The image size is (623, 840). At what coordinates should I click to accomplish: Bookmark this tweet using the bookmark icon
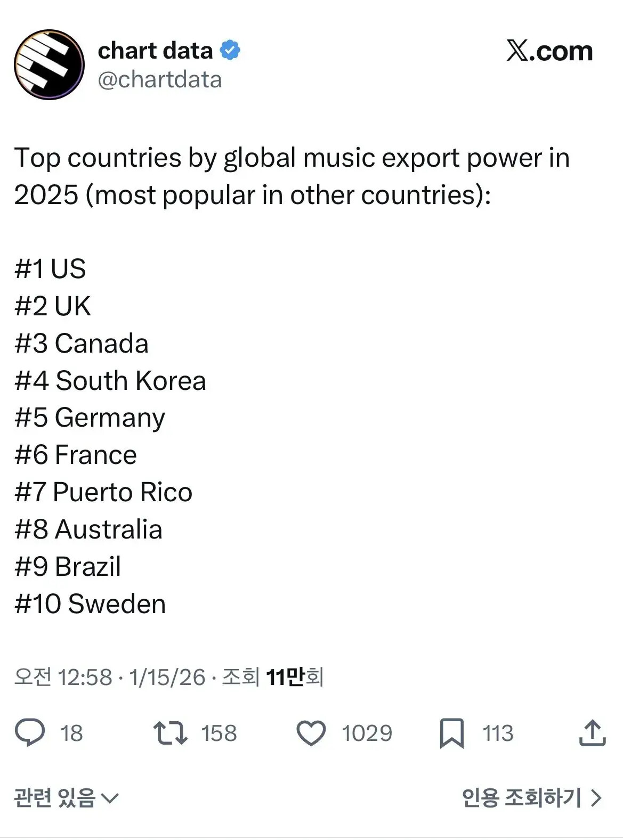(451, 733)
